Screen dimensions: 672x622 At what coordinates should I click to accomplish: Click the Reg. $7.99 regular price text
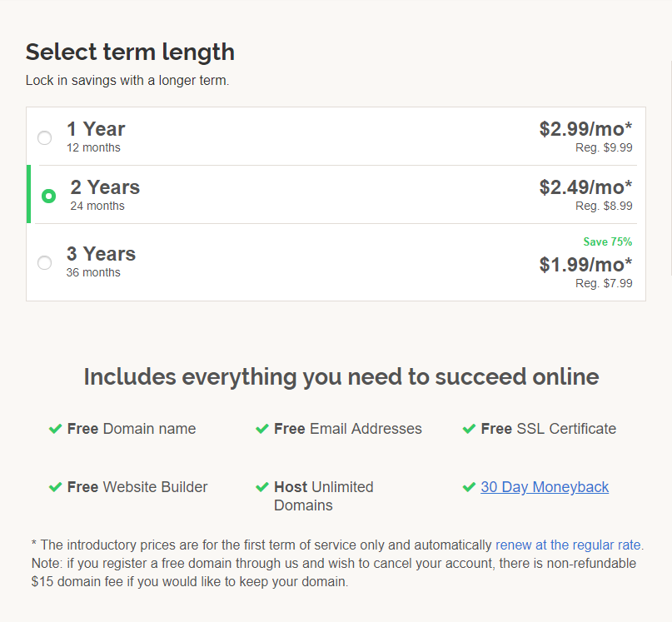point(604,283)
